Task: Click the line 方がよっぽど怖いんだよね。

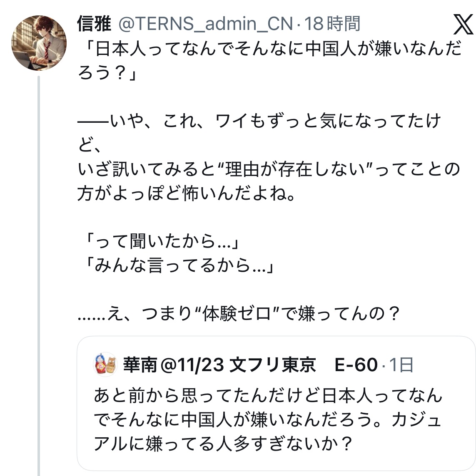Action: click(186, 193)
